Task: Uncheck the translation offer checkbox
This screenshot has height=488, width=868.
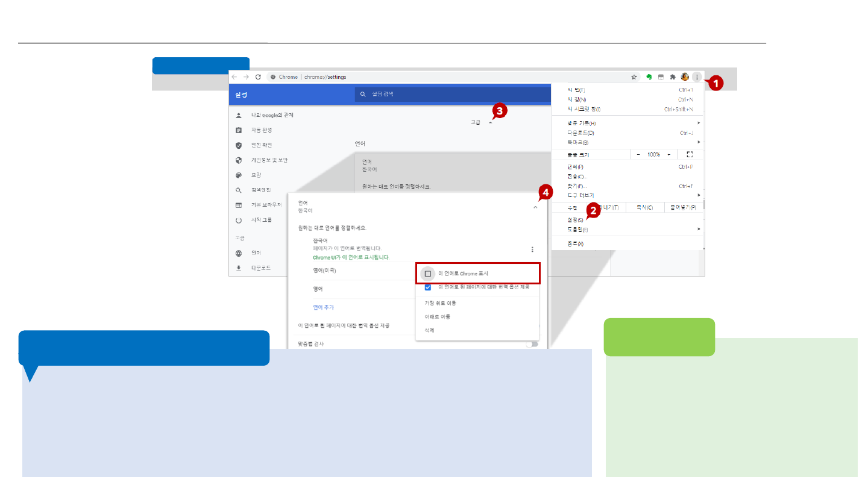Action: click(x=428, y=287)
